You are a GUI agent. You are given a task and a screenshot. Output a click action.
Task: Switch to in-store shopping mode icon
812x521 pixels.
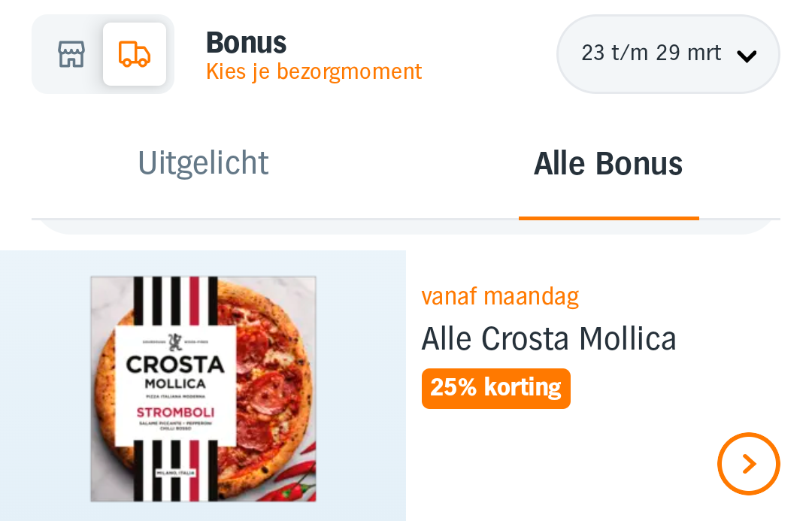click(x=71, y=54)
